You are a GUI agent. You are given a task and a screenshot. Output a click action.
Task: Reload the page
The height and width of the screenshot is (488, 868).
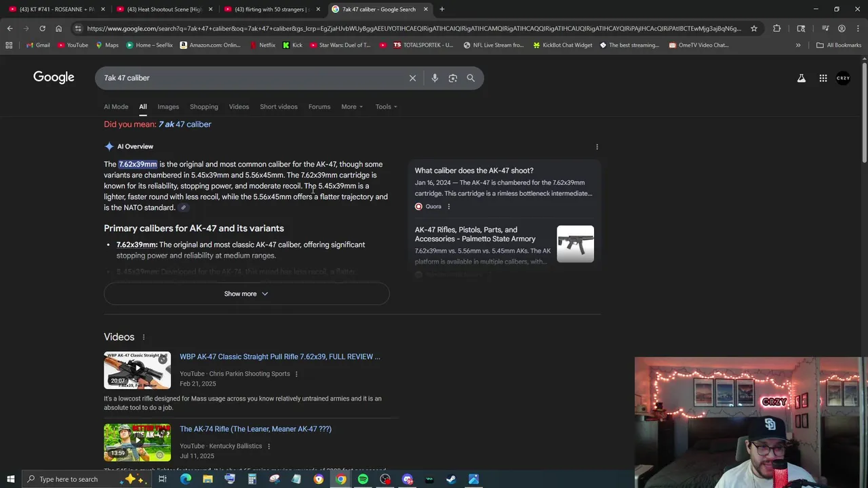[x=42, y=28]
